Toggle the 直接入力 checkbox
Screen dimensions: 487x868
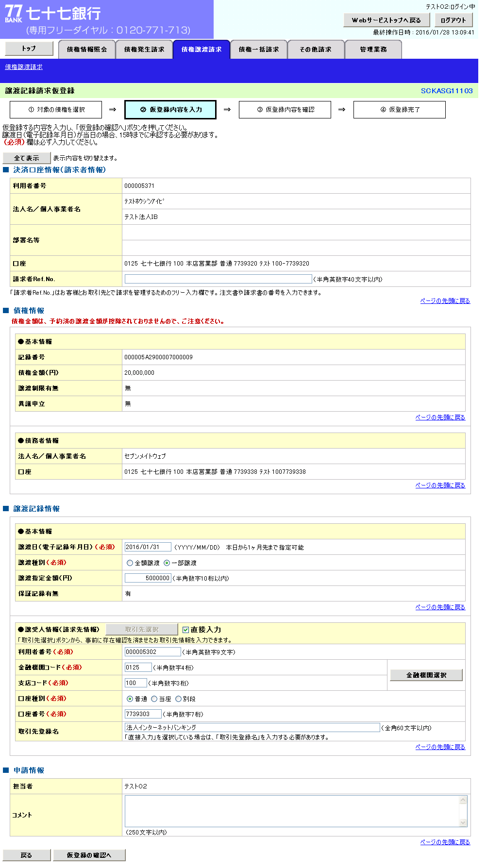tap(185, 630)
